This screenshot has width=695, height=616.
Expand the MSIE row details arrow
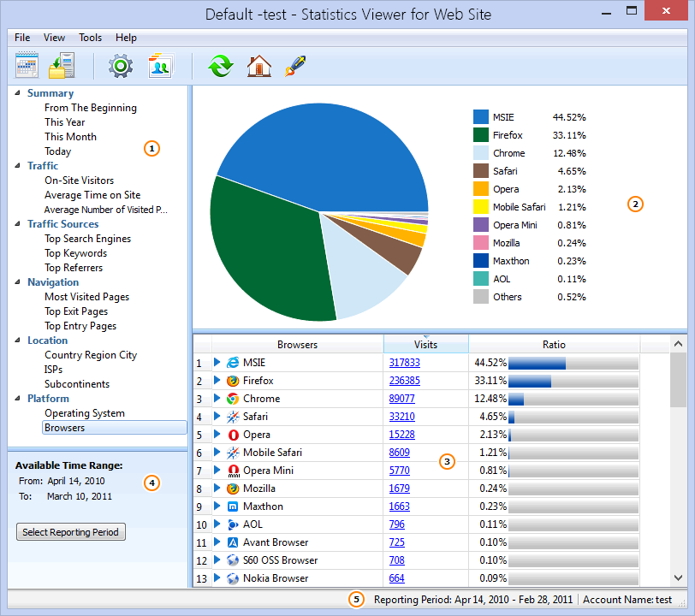pyautogui.click(x=217, y=362)
